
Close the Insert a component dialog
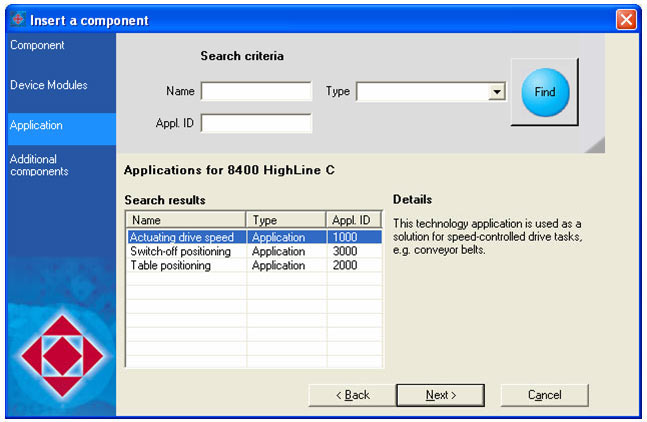[x=626, y=20]
